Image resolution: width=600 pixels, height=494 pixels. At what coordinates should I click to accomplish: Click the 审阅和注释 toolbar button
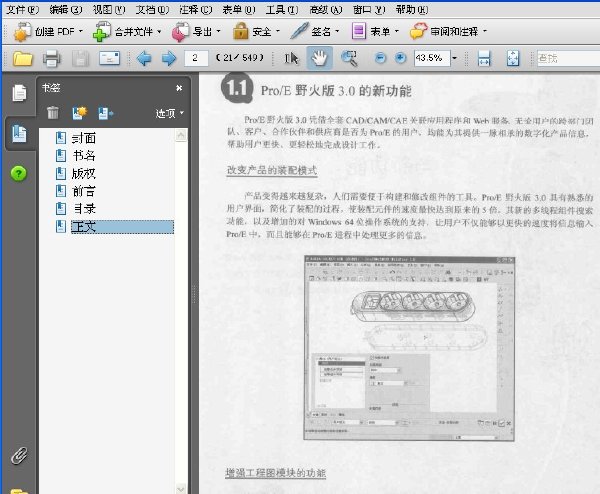[x=448, y=31]
